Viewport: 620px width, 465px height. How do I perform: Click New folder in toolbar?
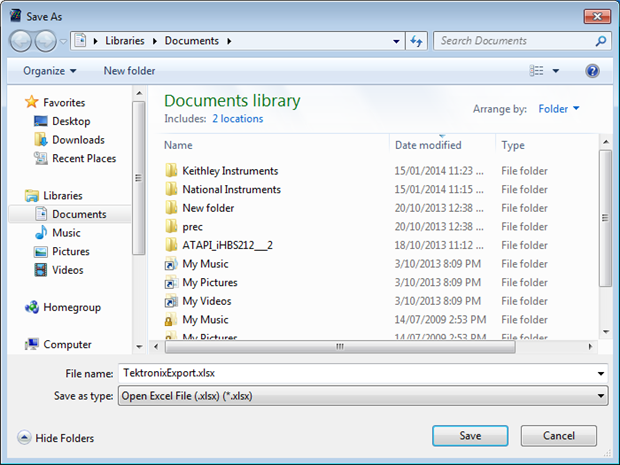pyautogui.click(x=129, y=71)
